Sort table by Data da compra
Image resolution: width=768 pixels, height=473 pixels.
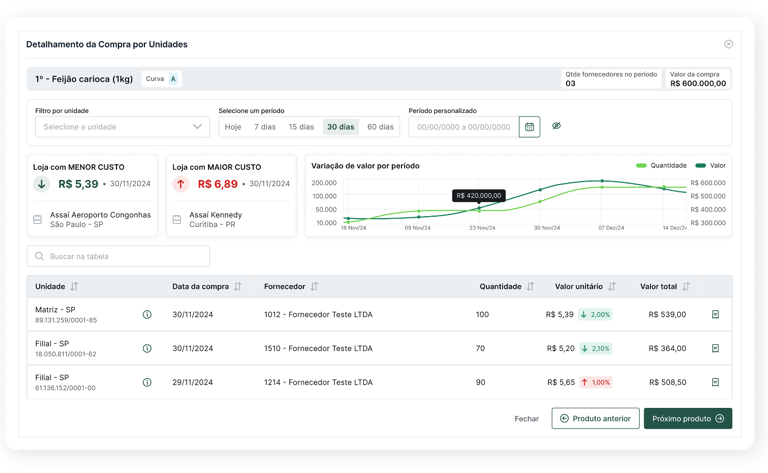click(238, 286)
